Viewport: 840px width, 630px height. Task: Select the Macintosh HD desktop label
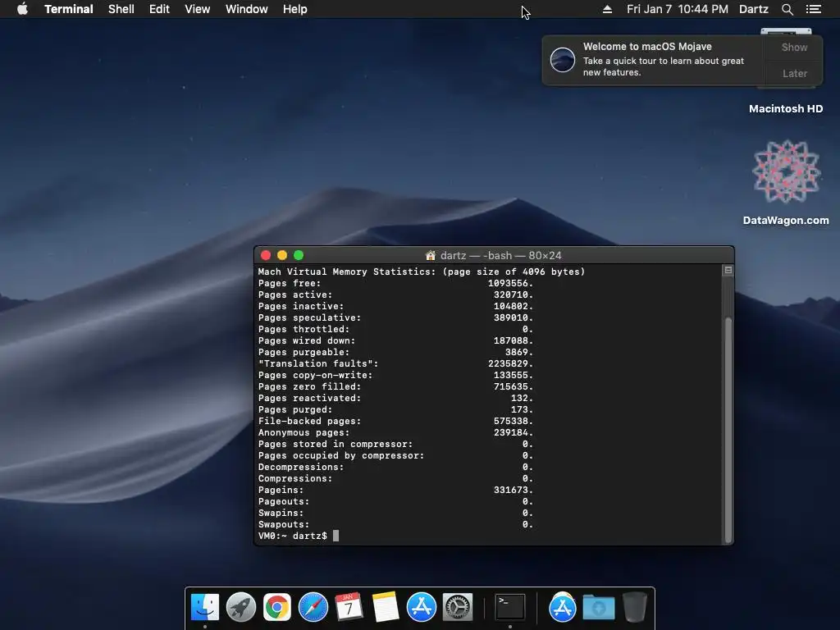tap(785, 109)
